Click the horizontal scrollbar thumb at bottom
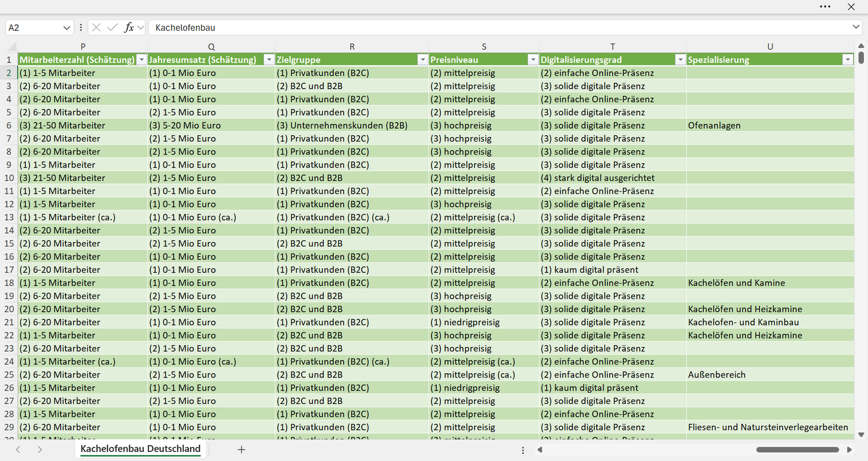The height and width of the screenshot is (461, 868). [x=797, y=450]
